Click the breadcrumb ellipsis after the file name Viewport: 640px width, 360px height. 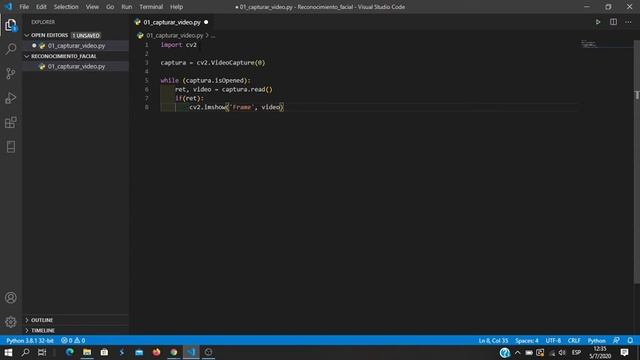[213, 36]
